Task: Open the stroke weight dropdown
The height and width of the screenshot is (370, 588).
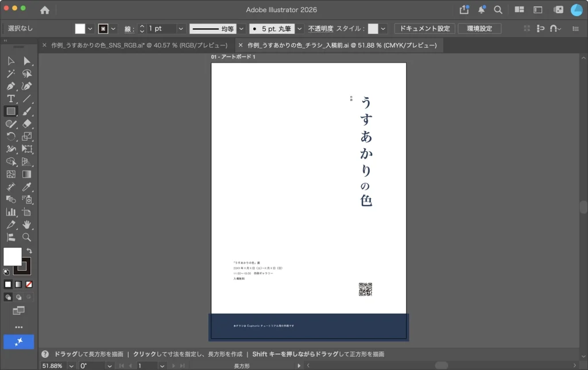Action: point(181,29)
